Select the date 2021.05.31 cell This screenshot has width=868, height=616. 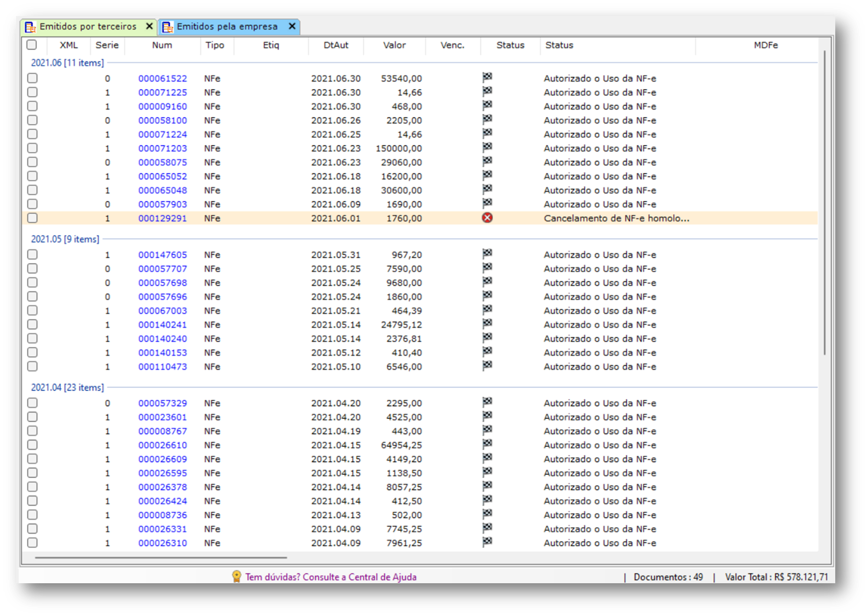point(336,255)
